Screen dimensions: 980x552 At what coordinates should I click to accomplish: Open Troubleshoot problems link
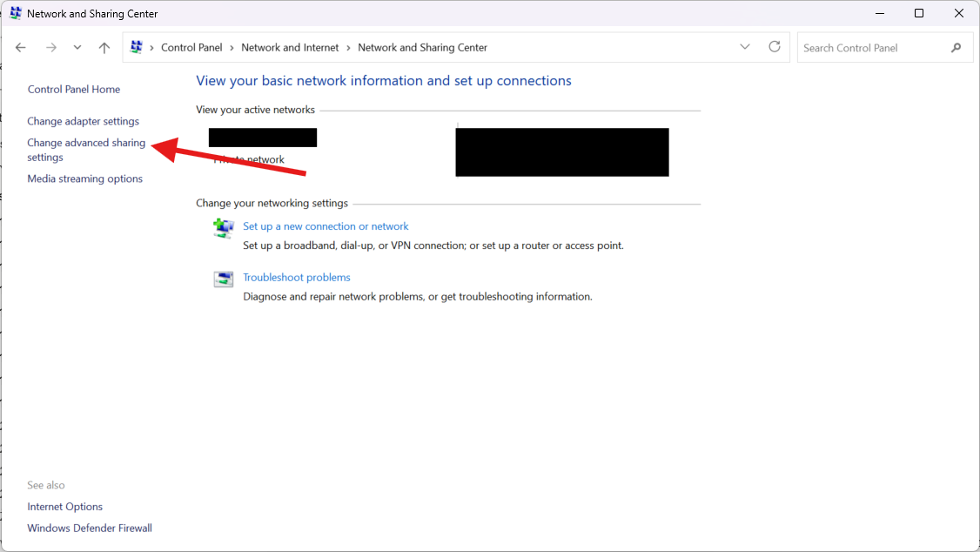[297, 278]
